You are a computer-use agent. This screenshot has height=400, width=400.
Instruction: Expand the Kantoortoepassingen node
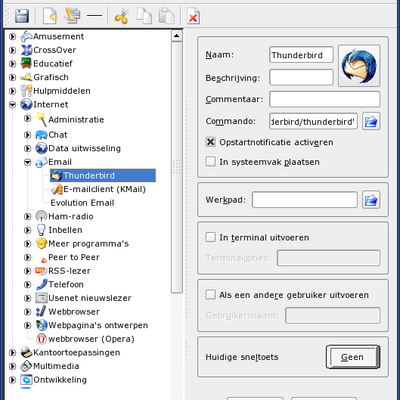click(x=12, y=352)
